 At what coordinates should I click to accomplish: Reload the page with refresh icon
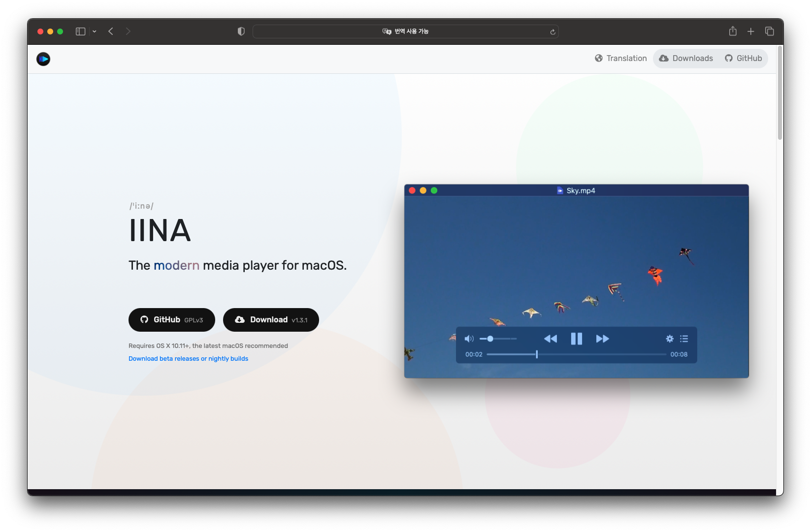(x=552, y=32)
